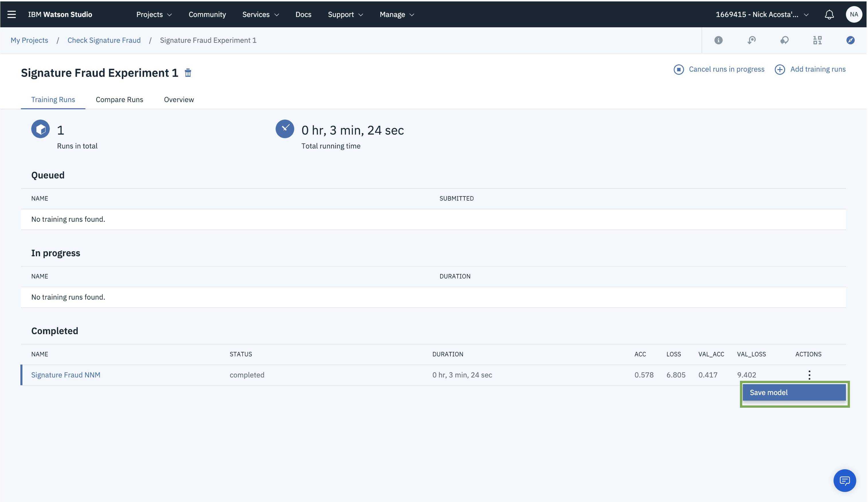Image resolution: width=868 pixels, height=502 pixels.
Task: Click the IBM Watson Studio logo
Action: (60, 15)
